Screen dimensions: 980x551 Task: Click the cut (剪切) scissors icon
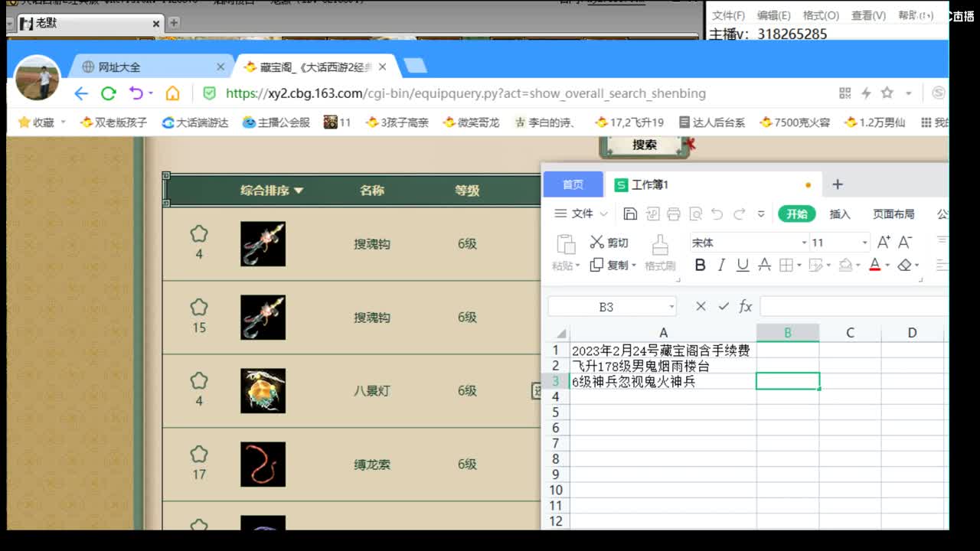pyautogui.click(x=597, y=243)
